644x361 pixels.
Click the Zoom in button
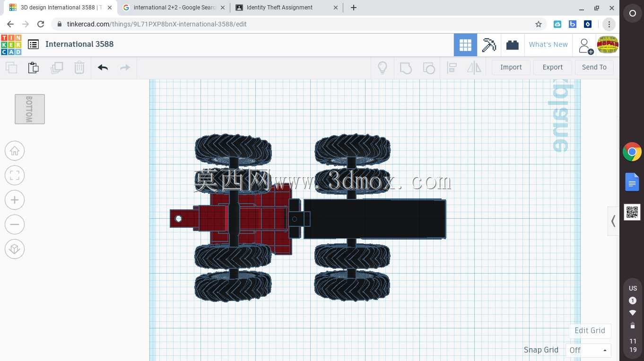[x=15, y=200]
